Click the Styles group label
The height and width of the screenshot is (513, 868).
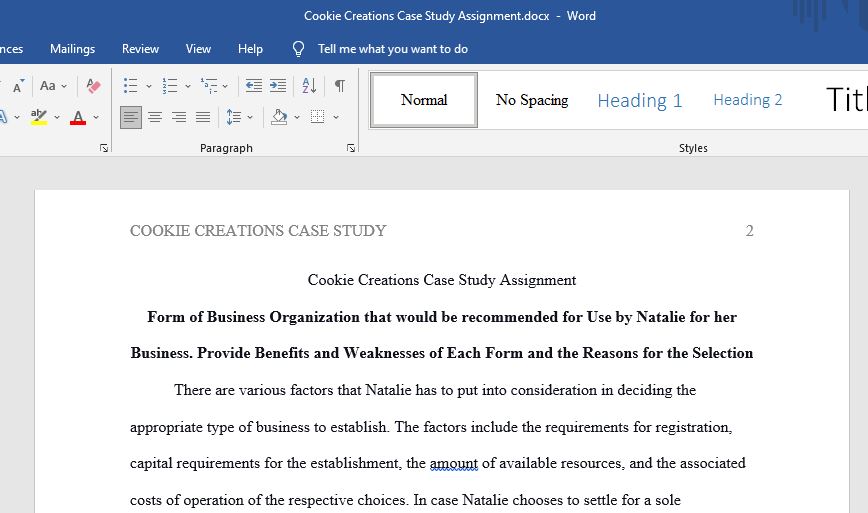693,148
